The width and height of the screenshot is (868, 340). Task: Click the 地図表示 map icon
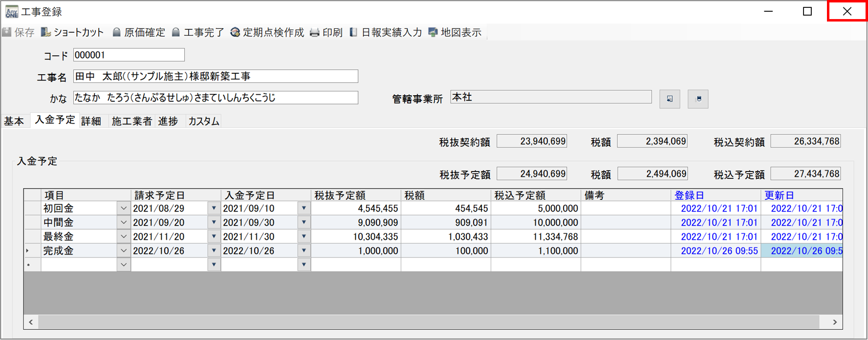coord(433,32)
